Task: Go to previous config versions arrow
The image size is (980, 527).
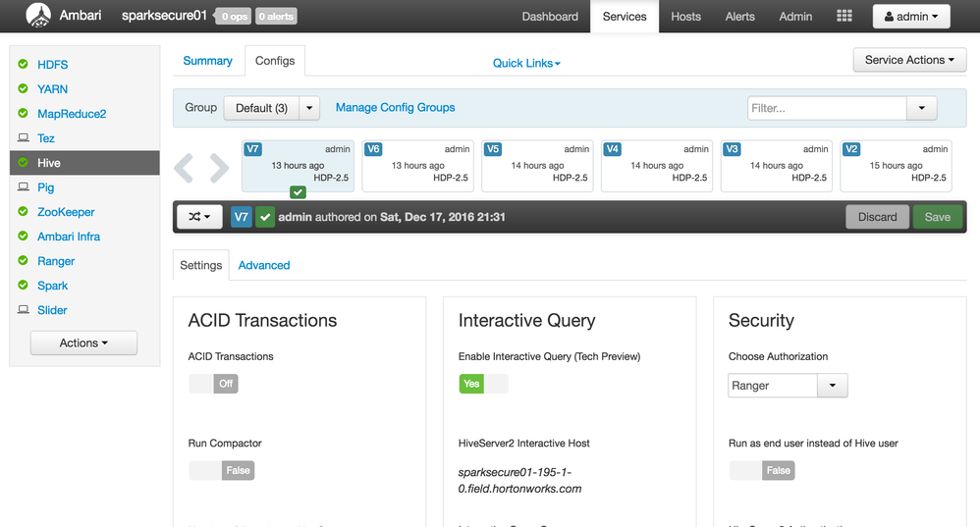Action: 185,168
